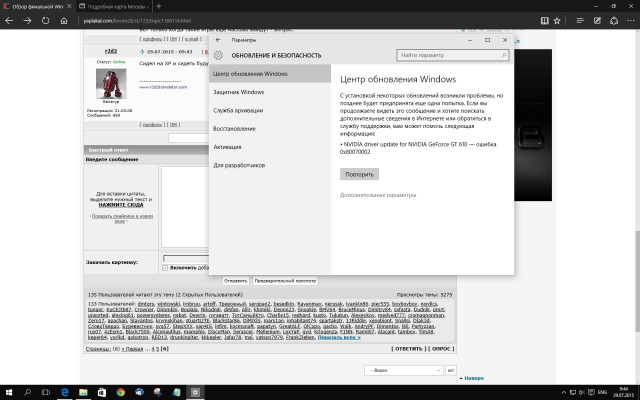Viewport: 640px width, 400px height.
Task: Go back in the Edge browser
Action: click(x=9, y=20)
